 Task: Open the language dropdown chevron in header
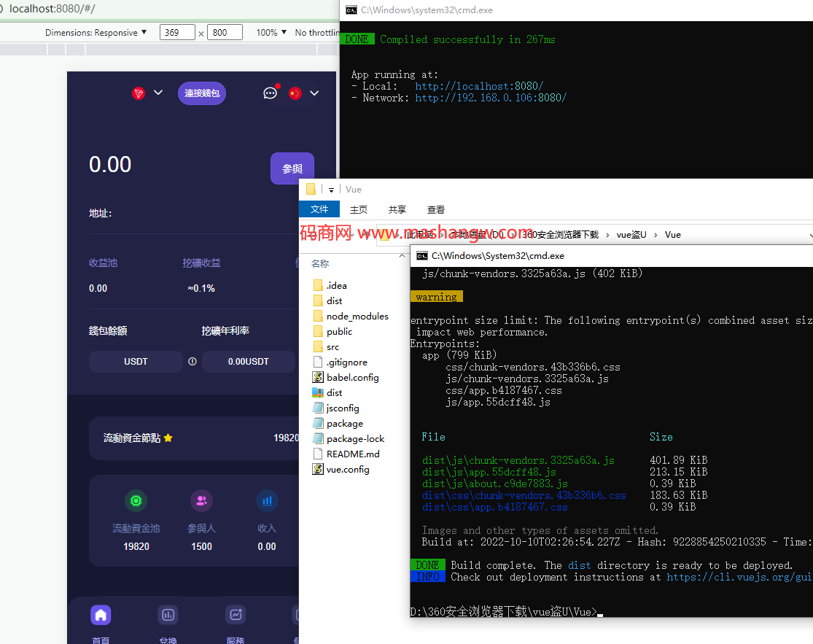(x=314, y=93)
